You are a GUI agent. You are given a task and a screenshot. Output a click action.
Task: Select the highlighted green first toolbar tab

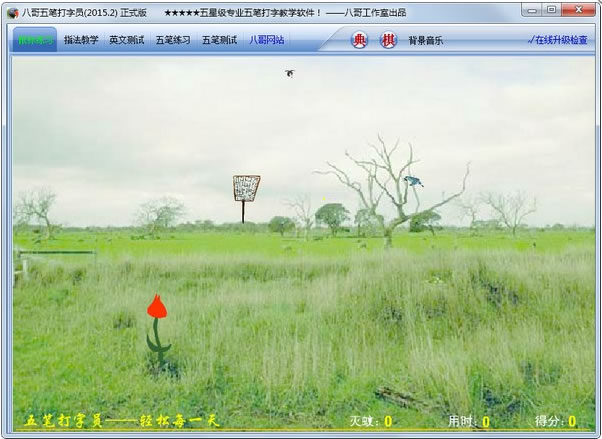tap(35, 41)
